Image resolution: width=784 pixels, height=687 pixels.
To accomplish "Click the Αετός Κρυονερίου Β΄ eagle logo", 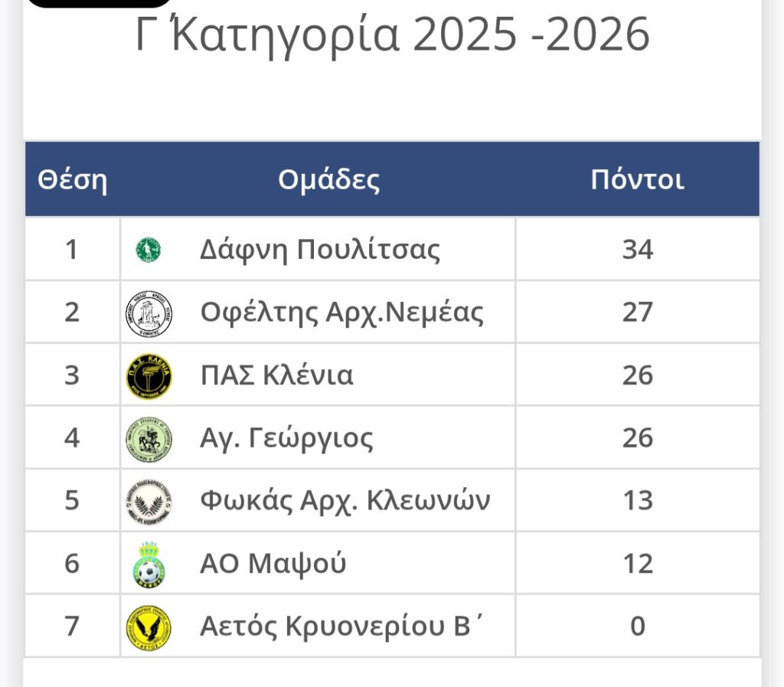I will (149, 627).
